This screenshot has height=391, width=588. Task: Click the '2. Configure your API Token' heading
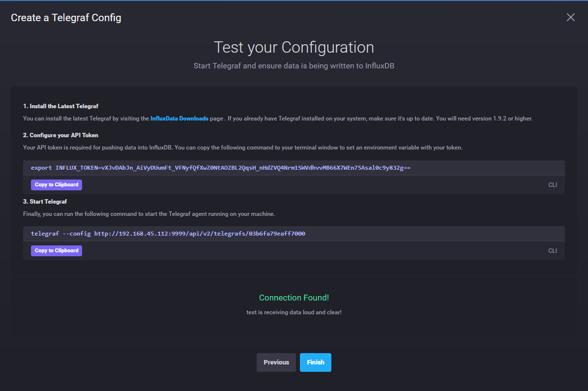pyautogui.click(x=61, y=135)
